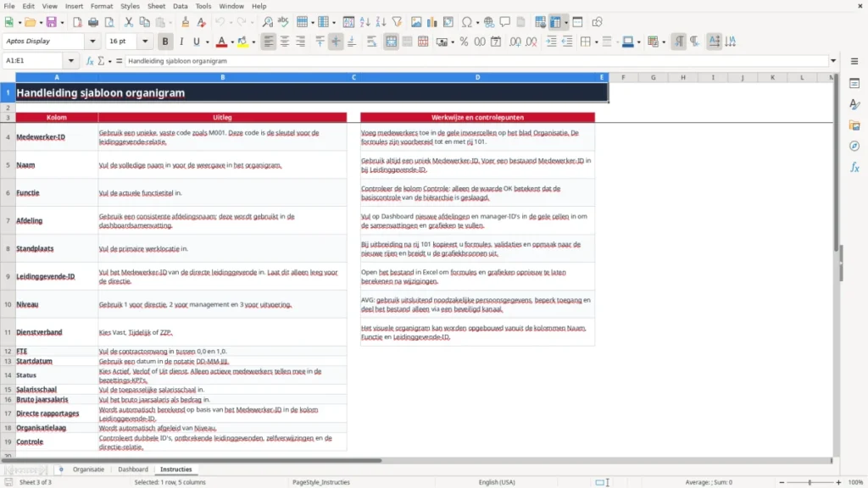Open the Data menu
This screenshot has height=488, width=868.
pos(180,6)
